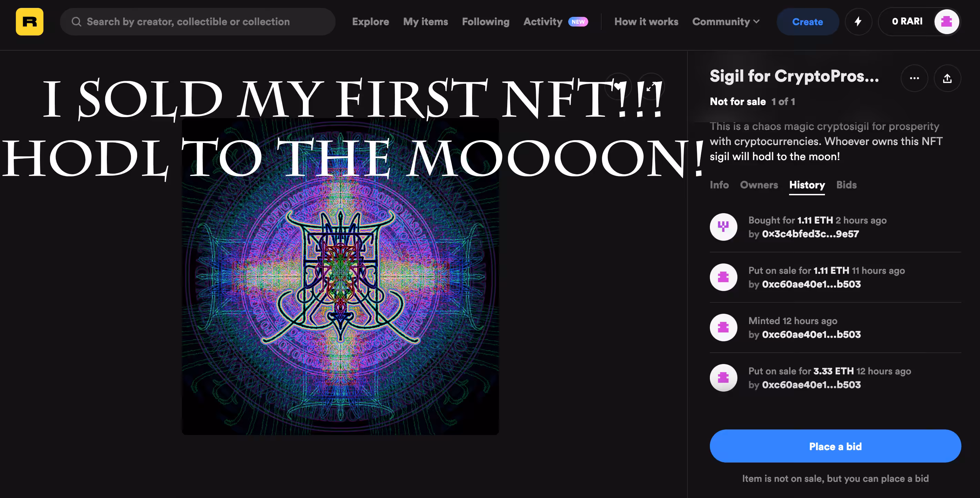The height and width of the screenshot is (498, 980).
Task: Select the search magnifier icon
Action: (x=76, y=22)
